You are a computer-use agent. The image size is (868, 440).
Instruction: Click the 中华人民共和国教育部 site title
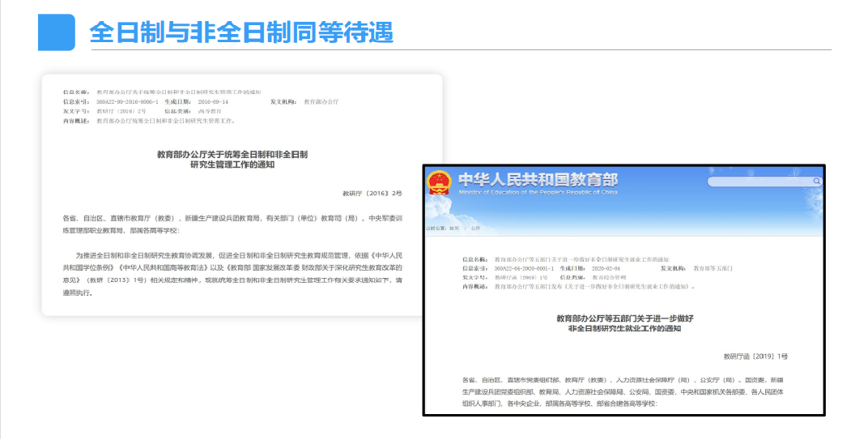538,180
